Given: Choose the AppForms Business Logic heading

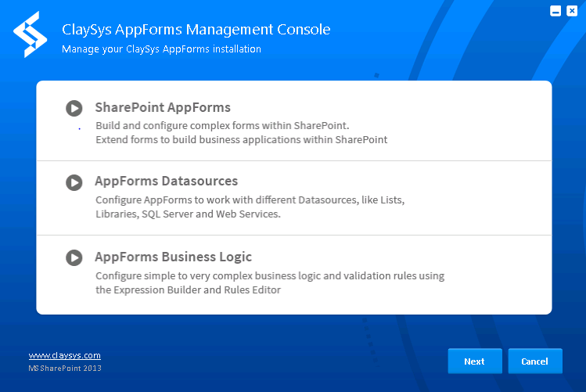Looking at the screenshot, I should tap(173, 257).
